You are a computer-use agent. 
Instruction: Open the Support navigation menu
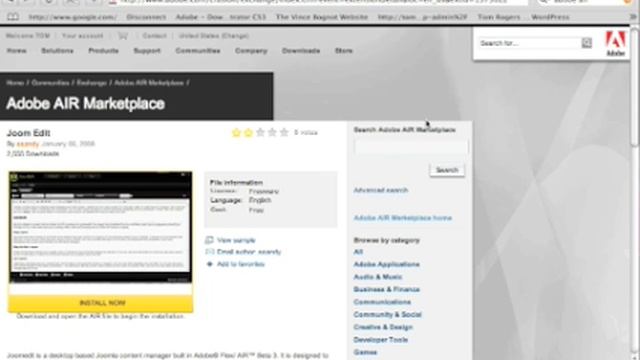(x=147, y=51)
